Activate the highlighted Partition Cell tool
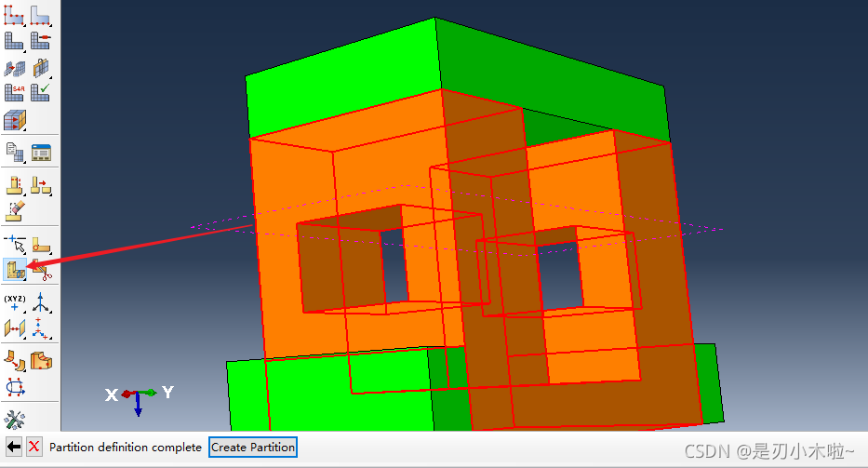Image resolution: width=868 pixels, height=468 pixels. [x=14, y=270]
